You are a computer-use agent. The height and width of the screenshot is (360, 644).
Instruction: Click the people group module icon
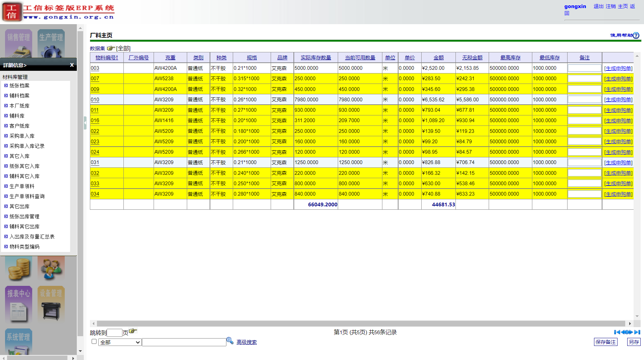[x=51, y=269]
